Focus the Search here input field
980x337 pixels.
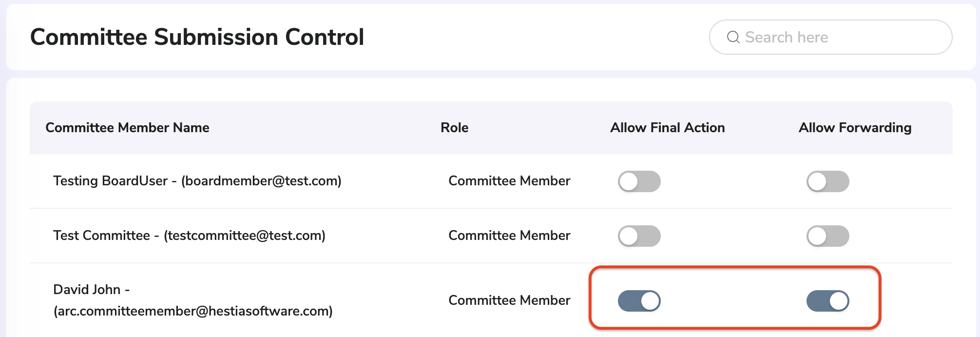click(x=830, y=37)
